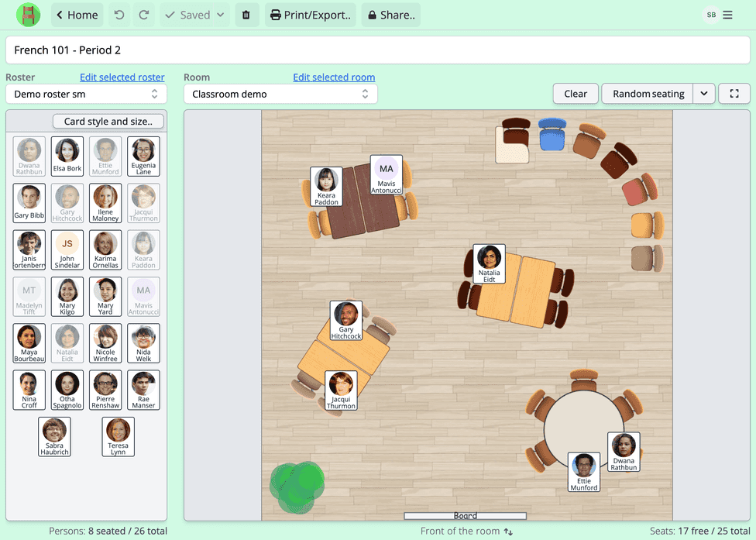
Task: Open the trash/delete icon
Action: click(246, 15)
